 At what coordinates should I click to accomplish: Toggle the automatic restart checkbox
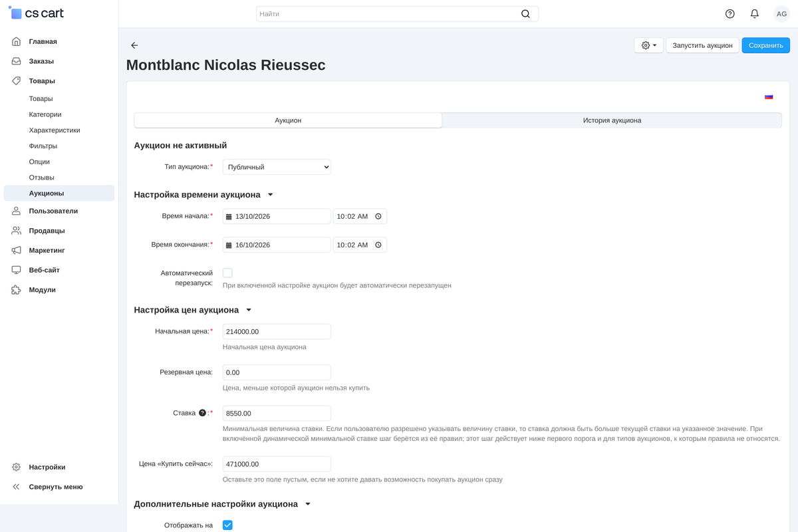227,273
